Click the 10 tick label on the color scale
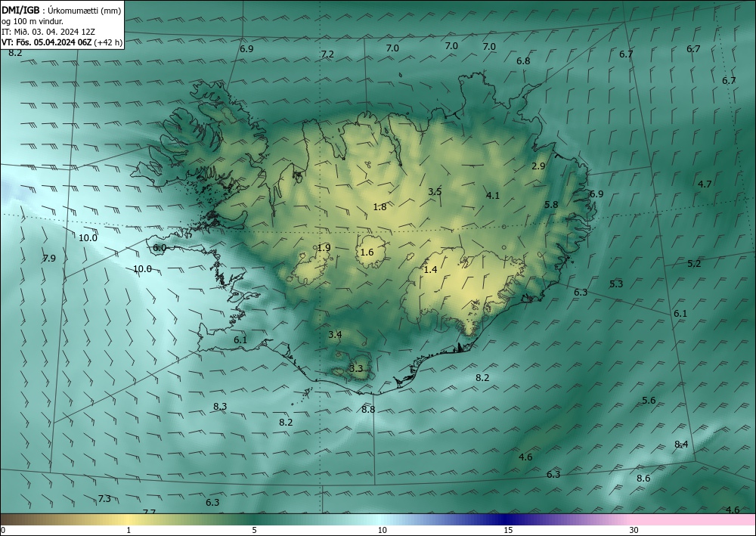The height and width of the screenshot is (536, 756). (383, 530)
